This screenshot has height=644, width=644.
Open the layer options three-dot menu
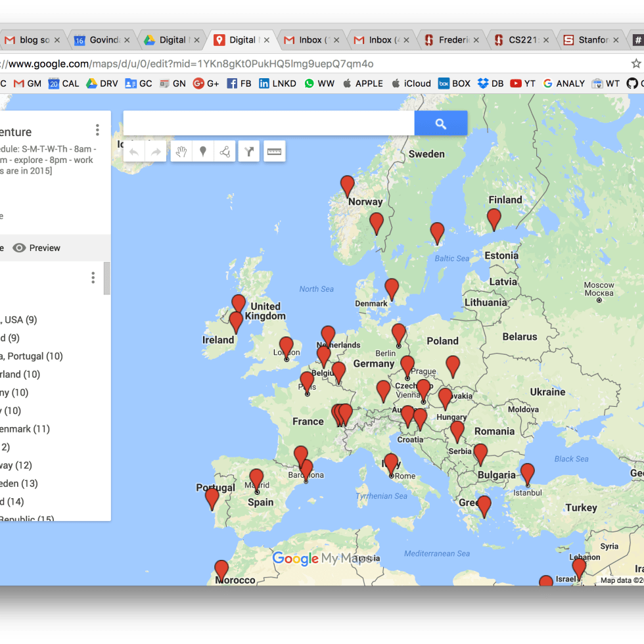[x=93, y=278]
